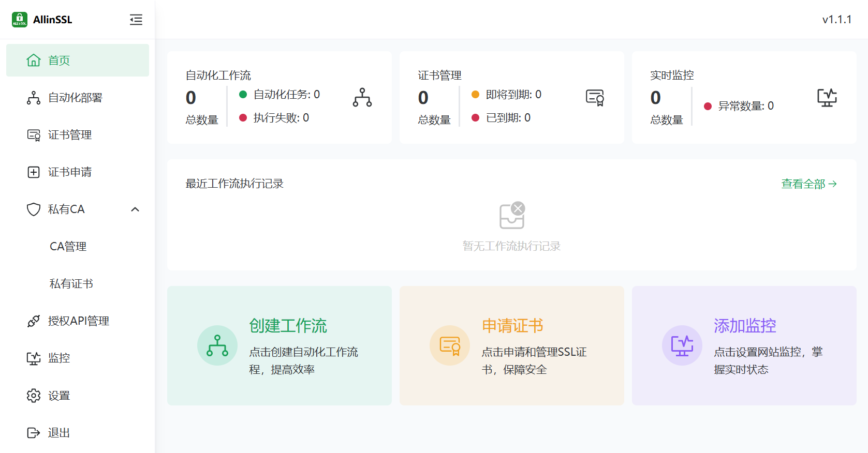868x453 pixels.
Task: Click the 证书申请 plus-box icon
Action: coord(34,172)
